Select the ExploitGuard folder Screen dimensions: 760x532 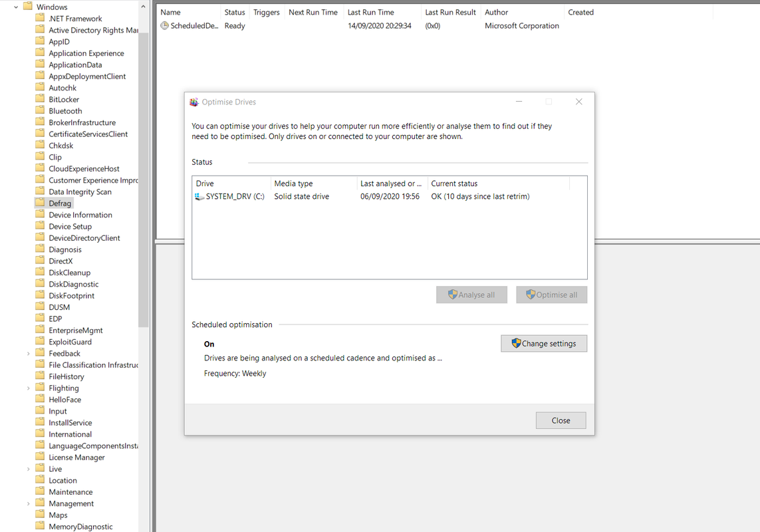pyautogui.click(x=70, y=342)
